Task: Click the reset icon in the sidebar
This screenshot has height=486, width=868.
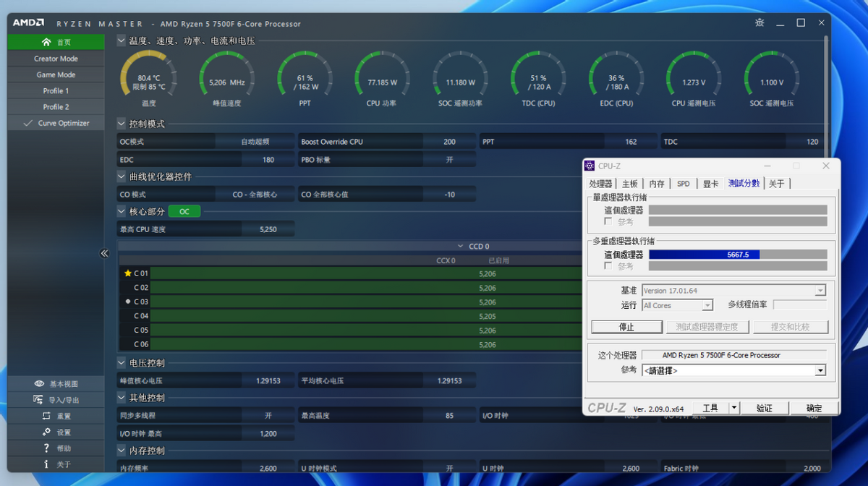Action: tap(46, 416)
